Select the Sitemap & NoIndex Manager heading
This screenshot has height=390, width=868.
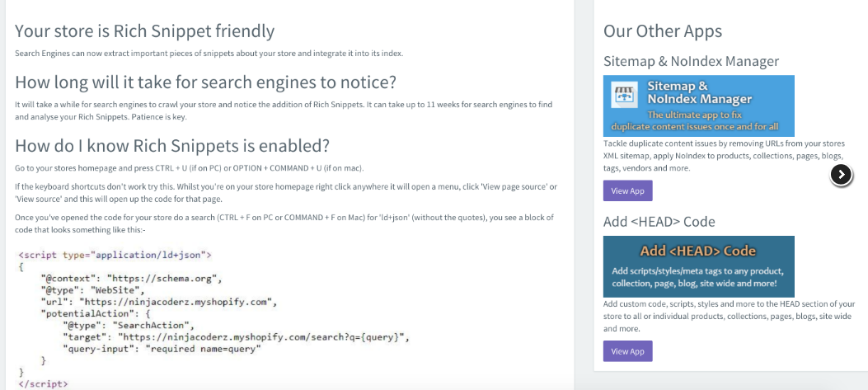pos(691,61)
